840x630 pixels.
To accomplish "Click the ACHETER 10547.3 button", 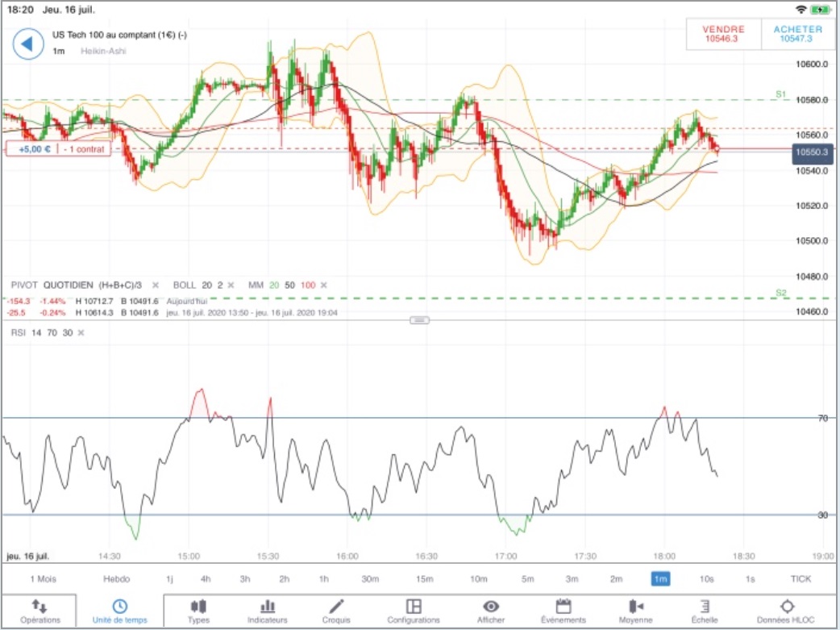I will (x=797, y=34).
